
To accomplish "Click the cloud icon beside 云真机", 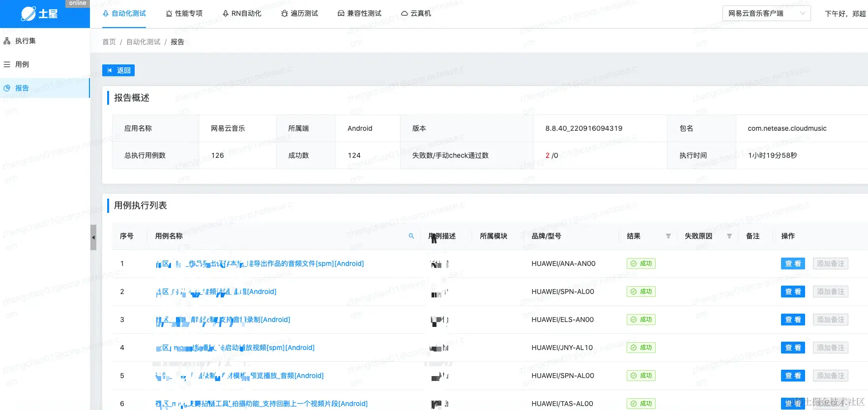I will [x=405, y=13].
